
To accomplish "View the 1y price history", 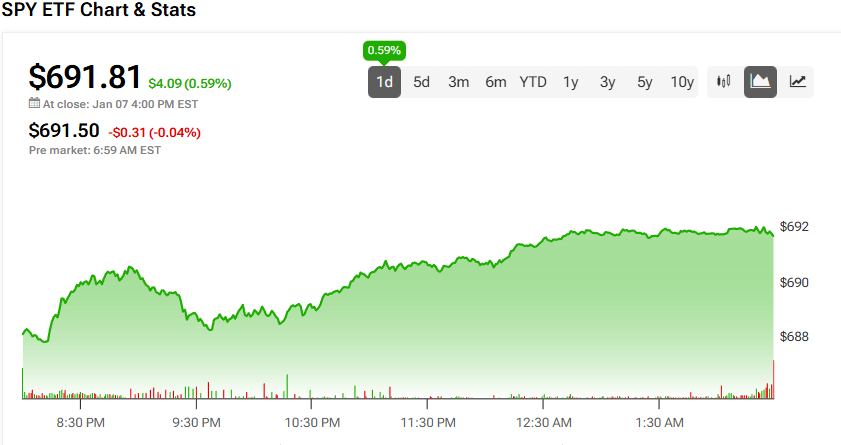I will point(570,82).
